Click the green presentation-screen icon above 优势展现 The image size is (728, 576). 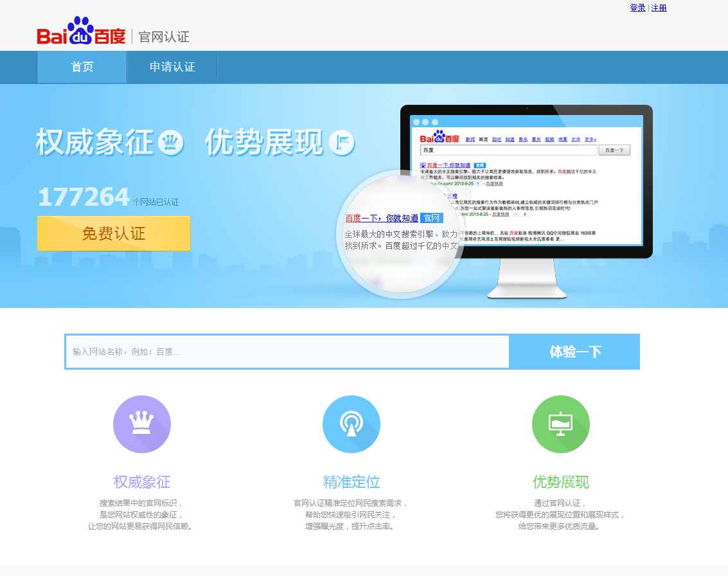click(560, 424)
